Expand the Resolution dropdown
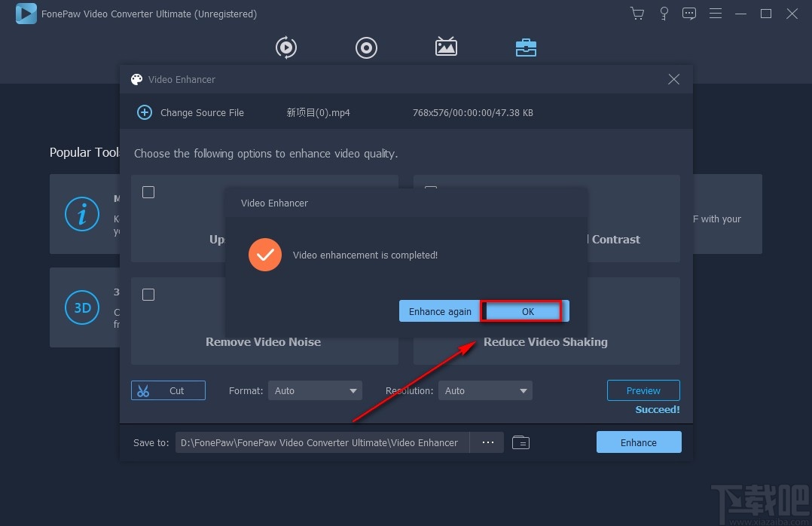812x526 pixels. (485, 391)
